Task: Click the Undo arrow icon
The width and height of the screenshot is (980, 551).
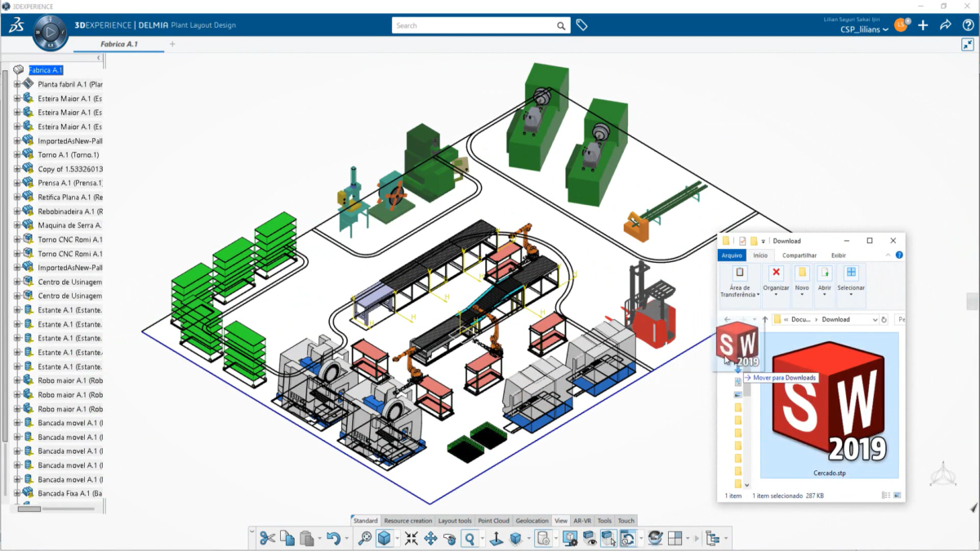Action: click(333, 538)
